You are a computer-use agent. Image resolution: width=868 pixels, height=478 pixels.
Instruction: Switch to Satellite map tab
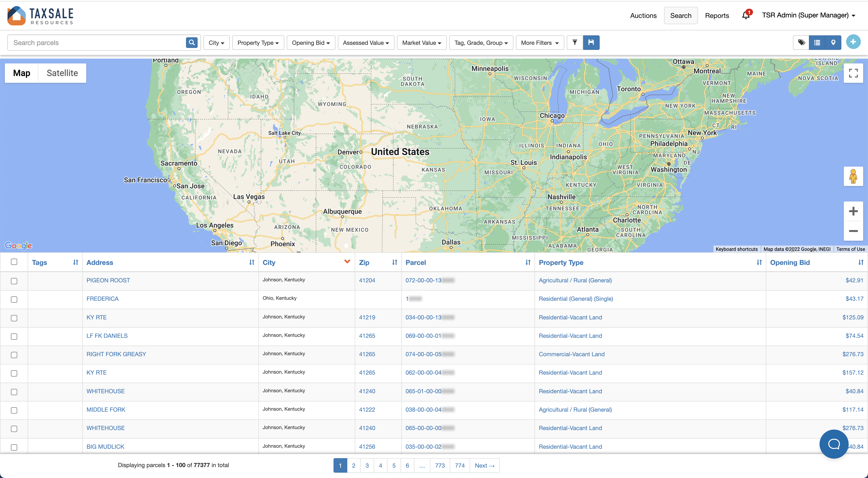pos(62,72)
